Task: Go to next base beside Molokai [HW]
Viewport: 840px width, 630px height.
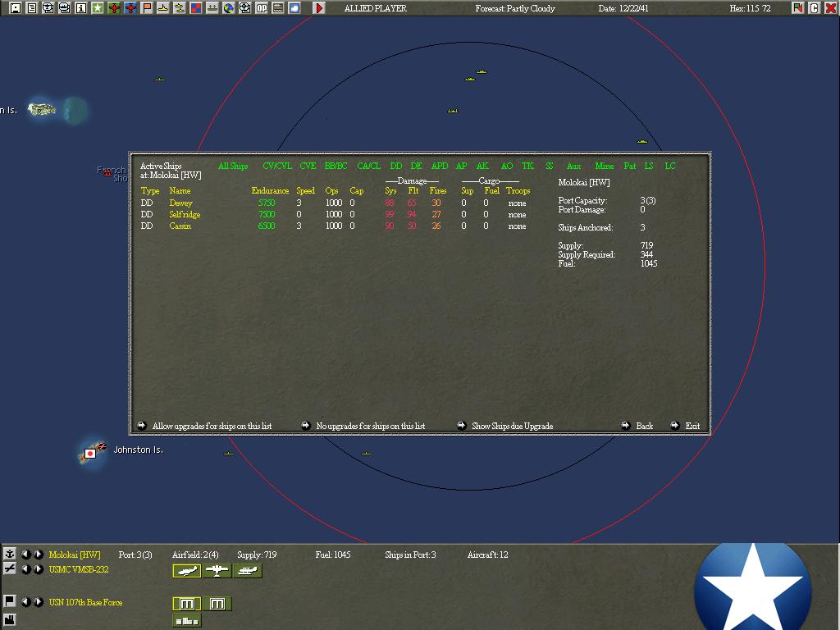Action: [38, 555]
